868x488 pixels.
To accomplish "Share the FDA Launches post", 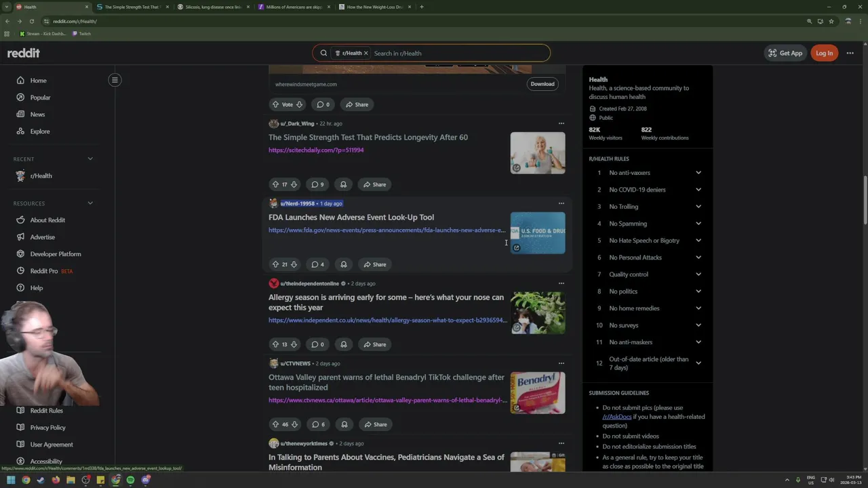I will (x=374, y=264).
